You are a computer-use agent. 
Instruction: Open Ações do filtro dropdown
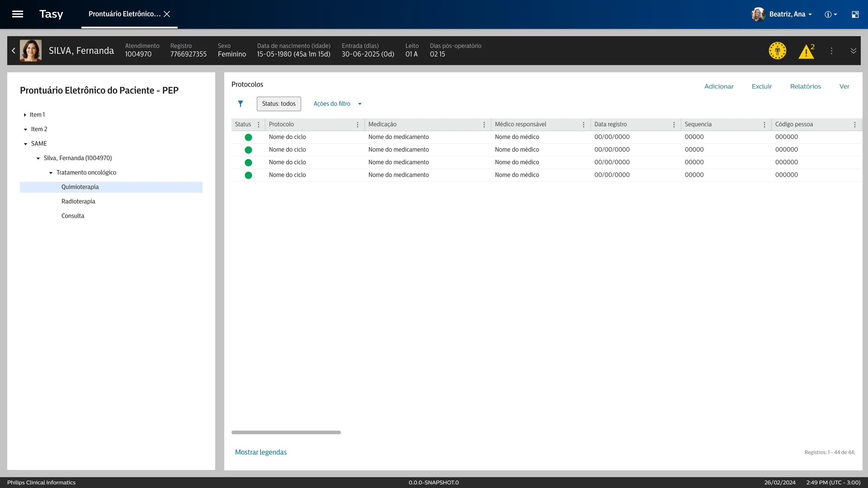click(337, 104)
